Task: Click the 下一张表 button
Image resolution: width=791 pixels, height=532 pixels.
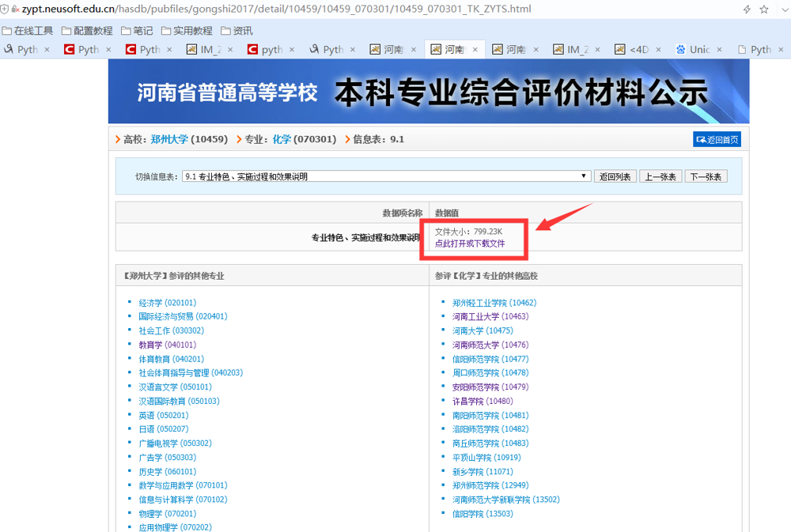Action: [x=706, y=176]
